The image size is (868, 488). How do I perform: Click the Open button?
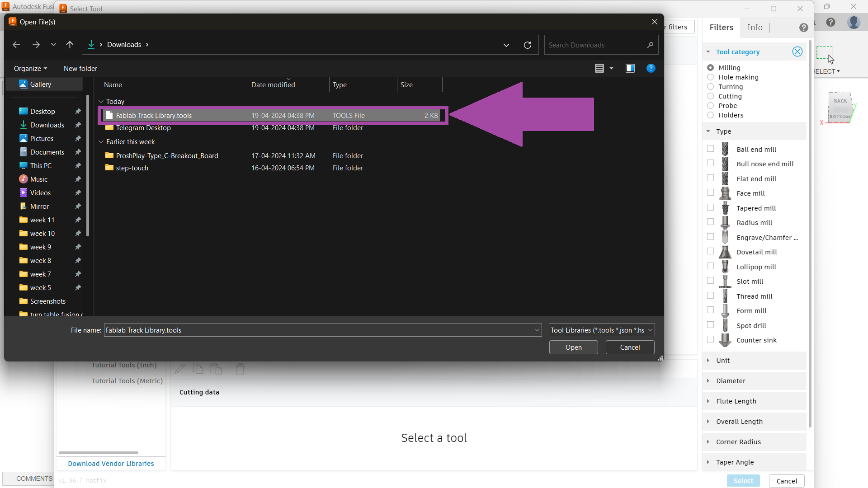573,347
